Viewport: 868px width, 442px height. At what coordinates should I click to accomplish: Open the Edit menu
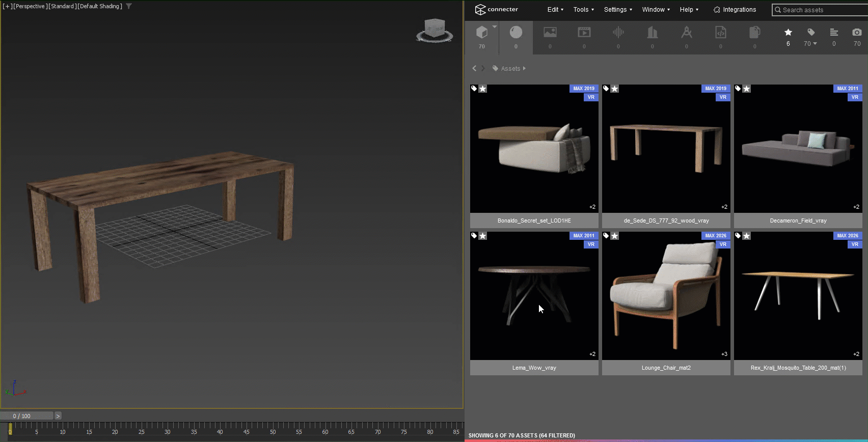point(555,10)
